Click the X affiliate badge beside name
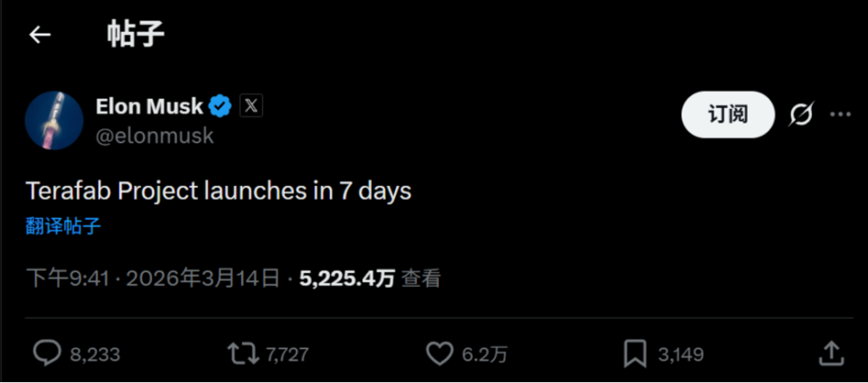868x383 pixels. click(251, 106)
